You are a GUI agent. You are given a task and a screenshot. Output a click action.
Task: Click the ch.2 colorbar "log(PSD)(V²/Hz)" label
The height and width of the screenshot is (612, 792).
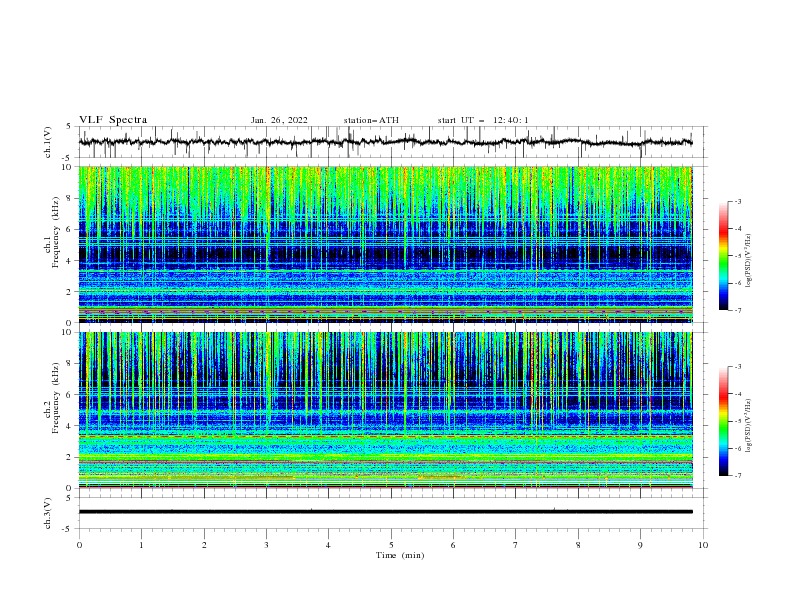pos(749,426)
